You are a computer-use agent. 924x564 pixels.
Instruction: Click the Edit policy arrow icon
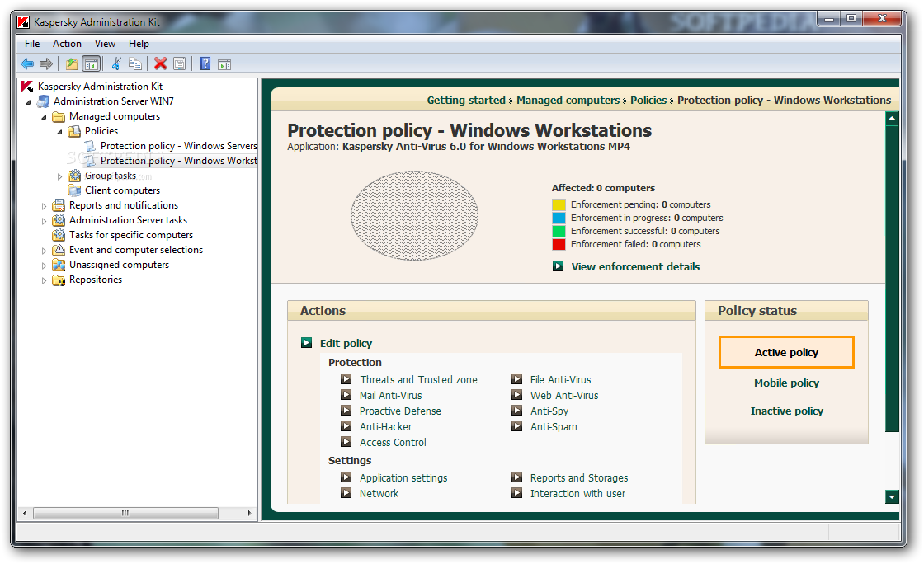tap(306, 343)
